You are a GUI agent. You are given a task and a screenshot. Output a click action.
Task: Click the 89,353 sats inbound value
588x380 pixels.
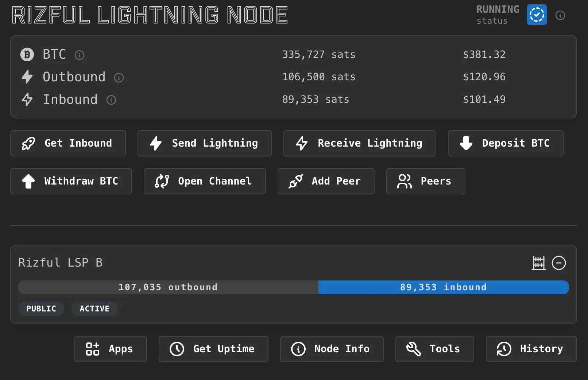point(316,100)
